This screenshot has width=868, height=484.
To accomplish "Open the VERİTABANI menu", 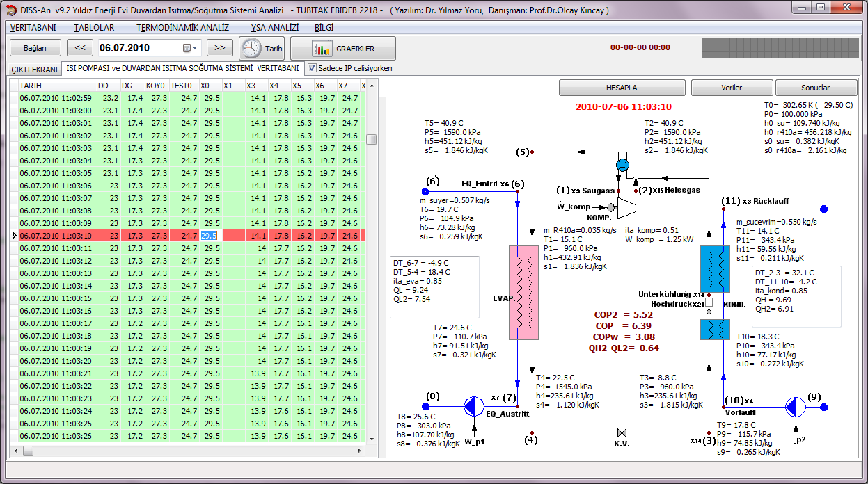I will [x=33, y=28].
